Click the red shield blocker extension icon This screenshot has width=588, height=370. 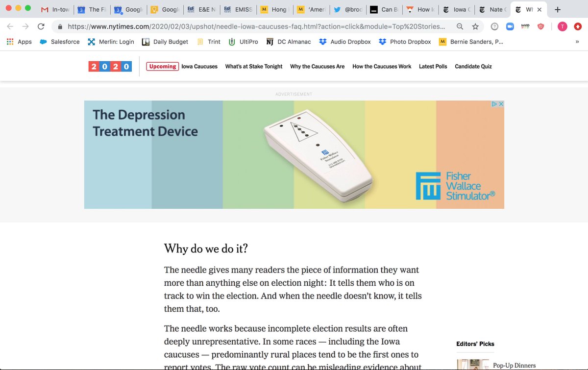click(541, 26)
